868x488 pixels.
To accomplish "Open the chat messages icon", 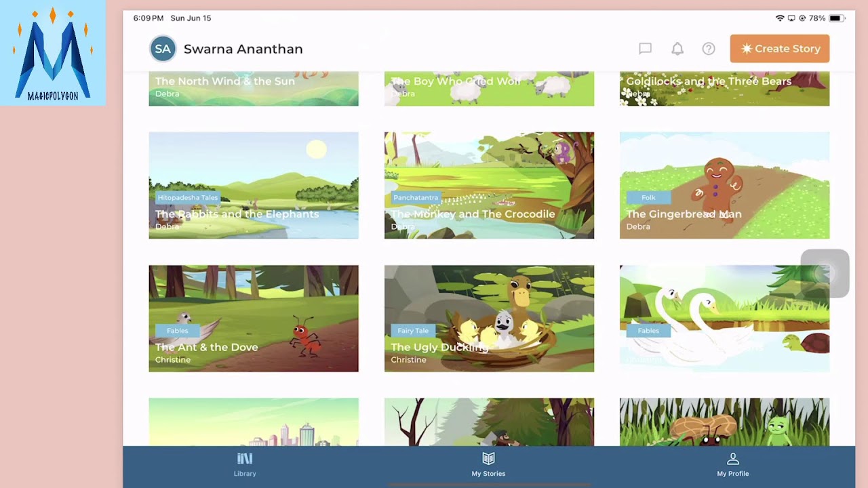I will [x=645, y=49].
